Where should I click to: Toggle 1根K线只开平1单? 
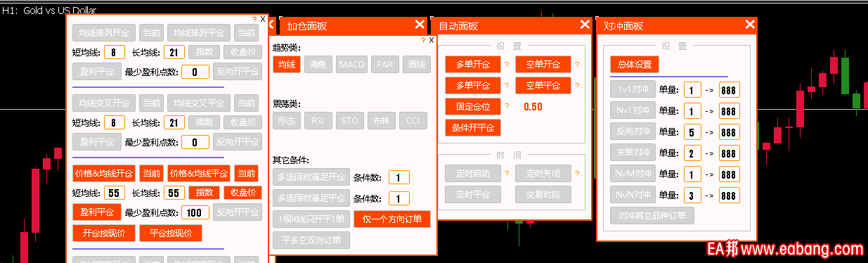tap(311, 219)
